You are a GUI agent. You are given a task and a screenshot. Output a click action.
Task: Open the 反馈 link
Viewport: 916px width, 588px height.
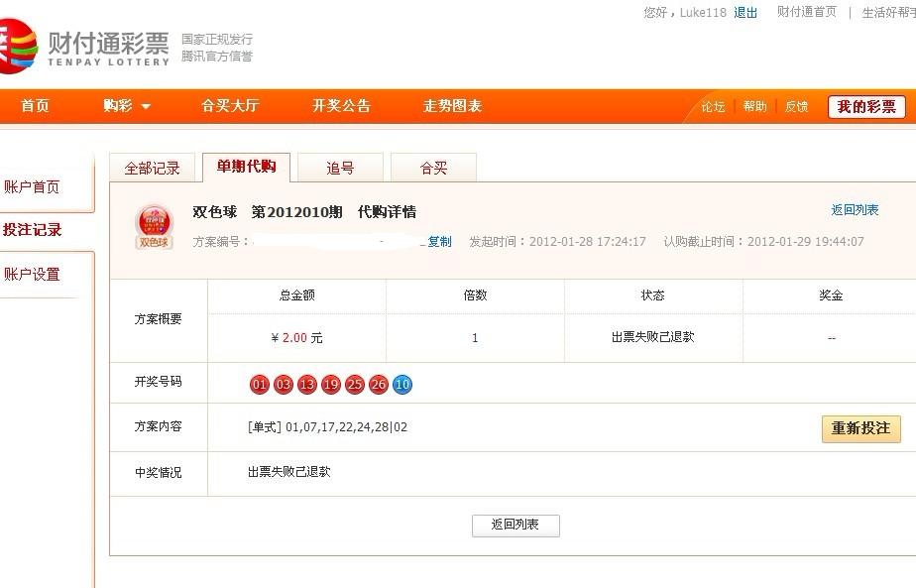(x=796, y=107)
